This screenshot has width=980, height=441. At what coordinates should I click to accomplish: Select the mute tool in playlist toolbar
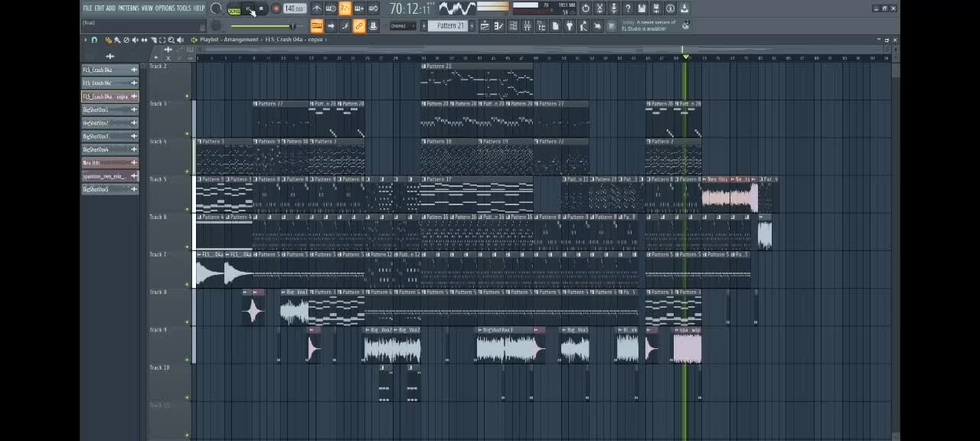tap(136, 39)
